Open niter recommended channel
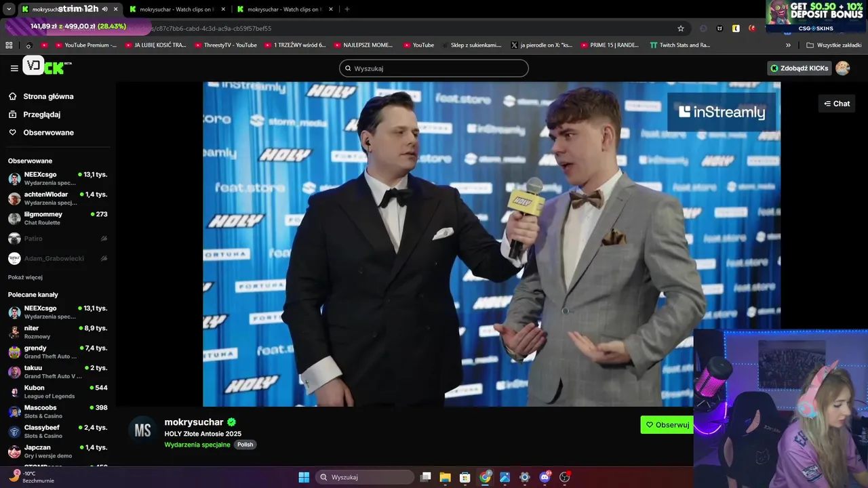 [x=58, y=332]
